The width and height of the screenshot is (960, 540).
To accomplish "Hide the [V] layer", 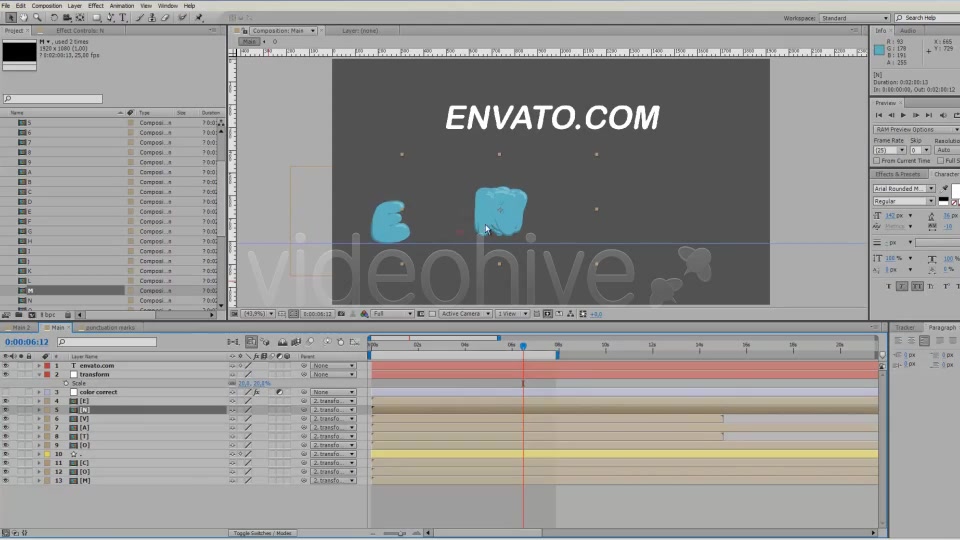I will [x=6, y=419].
